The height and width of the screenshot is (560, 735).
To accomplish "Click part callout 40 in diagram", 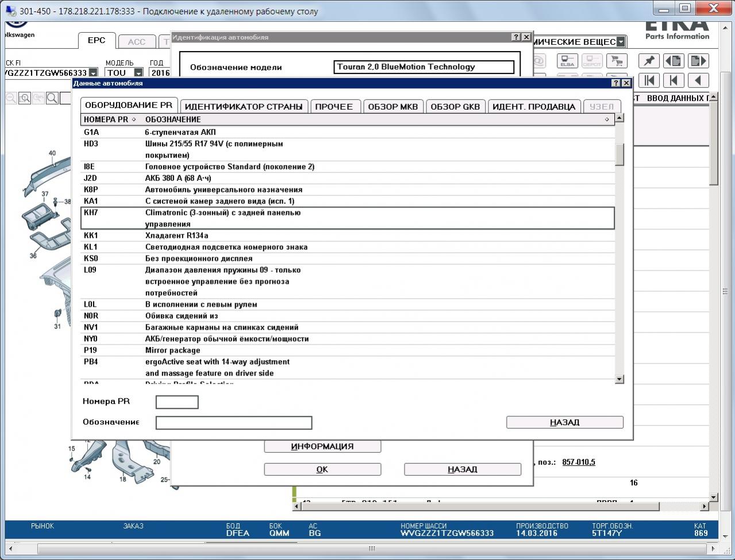I will coord(52,153).
